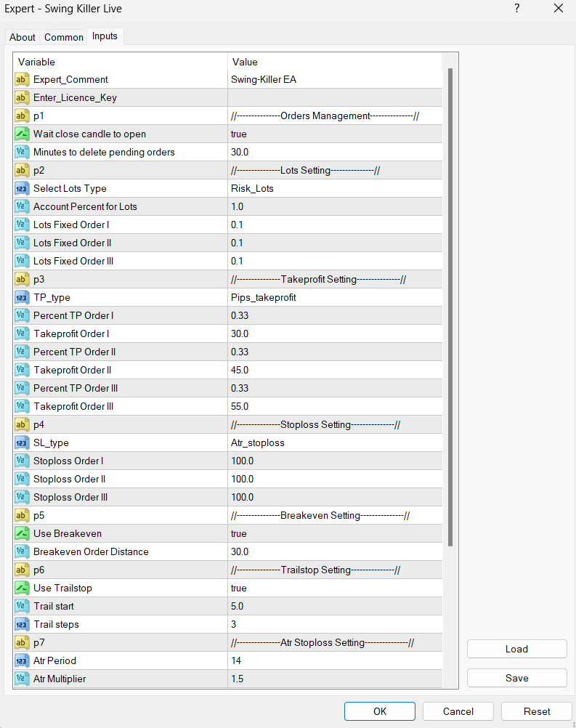
Task: Switch to the About tab
Action: [x=23, y=37]
